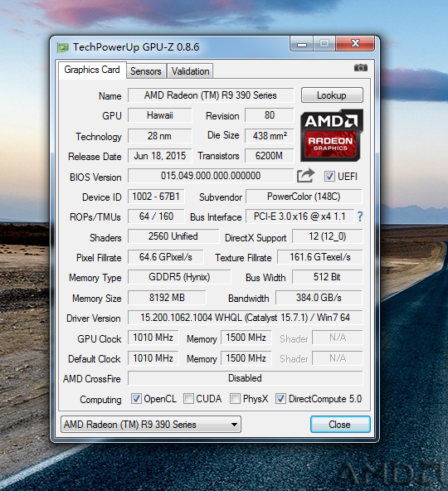Image resolution: width=448 pixels, height=491 pixels.
Task: Click the BIOS share/export arrow icon
Action: point(305,175)
